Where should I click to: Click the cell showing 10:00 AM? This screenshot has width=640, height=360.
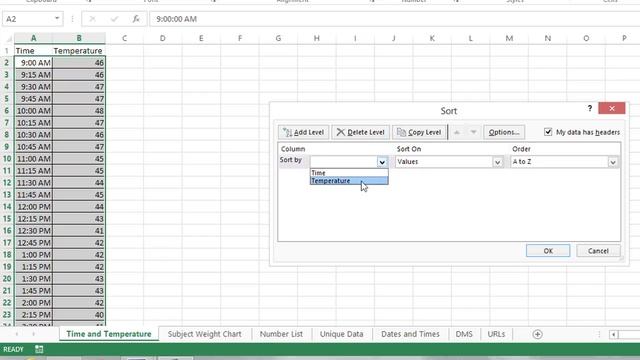tap(33, 111)
